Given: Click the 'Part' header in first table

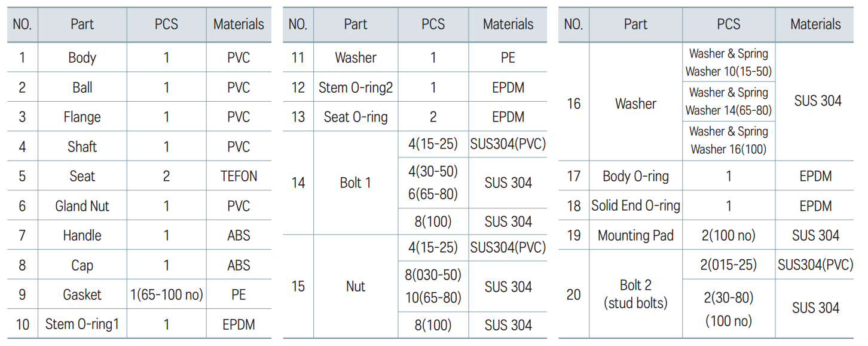Looking at the screenshot, I should tap(82, 25).
